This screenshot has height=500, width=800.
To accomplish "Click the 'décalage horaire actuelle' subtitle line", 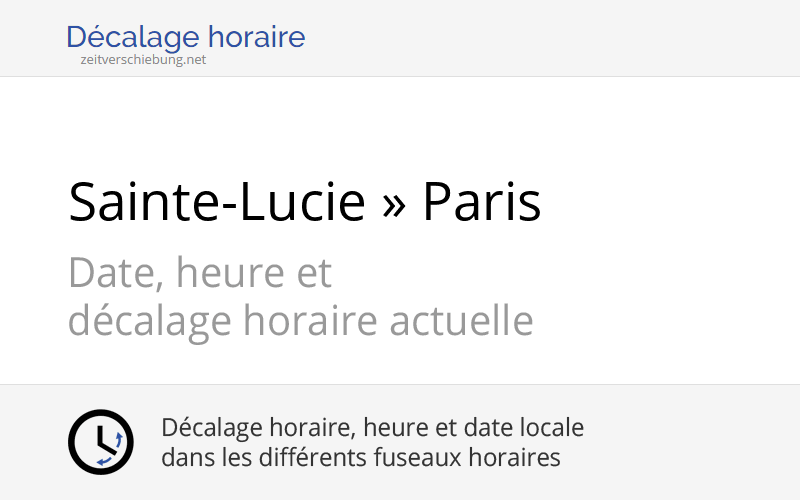I will [x=300, y=321].
